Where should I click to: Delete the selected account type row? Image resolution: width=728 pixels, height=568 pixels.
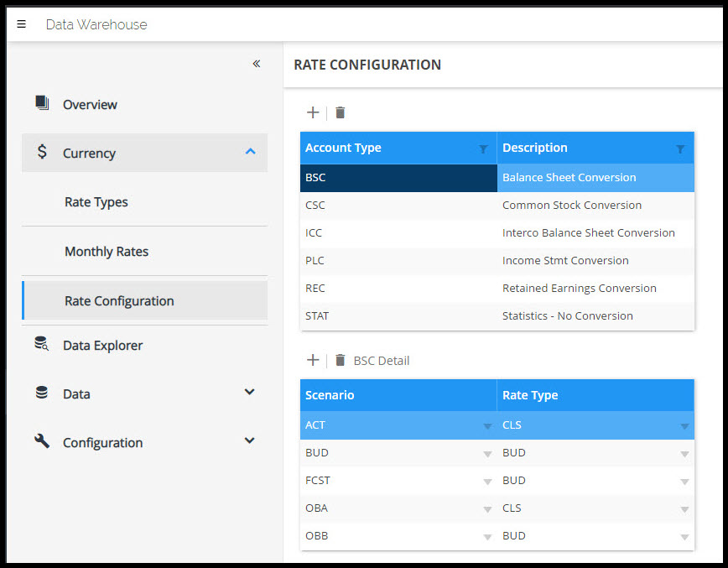click(341, 112)
